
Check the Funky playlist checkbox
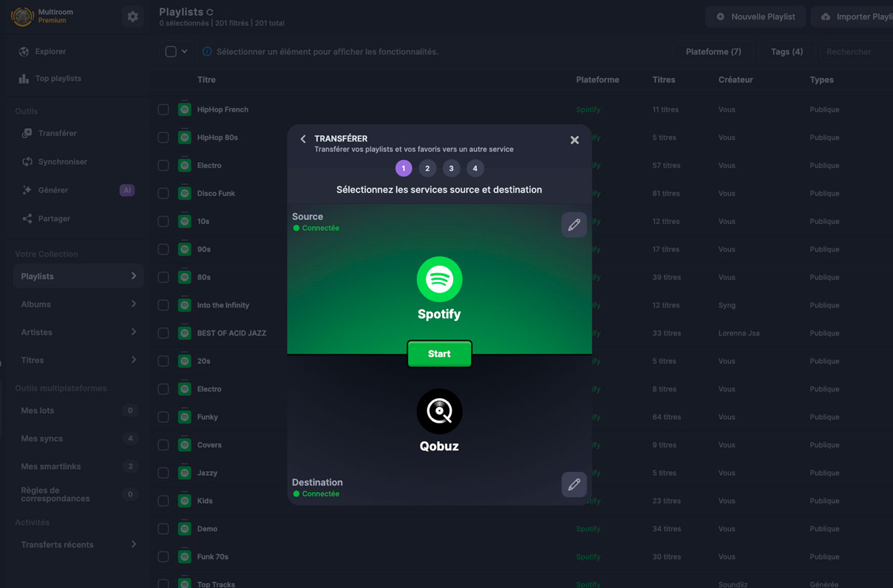163,417
